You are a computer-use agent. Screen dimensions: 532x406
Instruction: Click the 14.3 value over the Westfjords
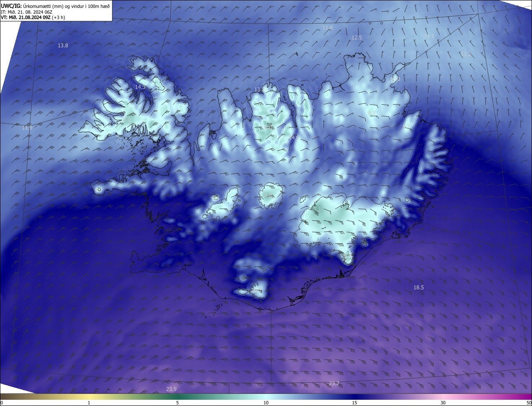(140, 87)
